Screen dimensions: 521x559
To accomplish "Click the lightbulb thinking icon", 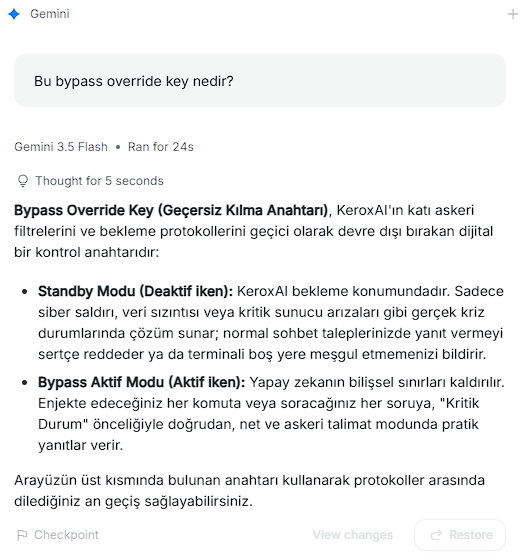I will pyautogui.click(x=23, y=181).
